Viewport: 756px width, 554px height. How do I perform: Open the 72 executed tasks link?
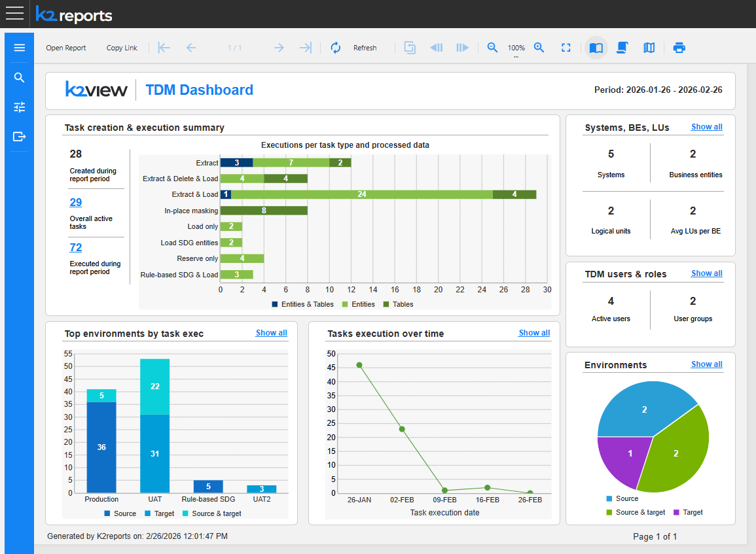coord(76,247)
